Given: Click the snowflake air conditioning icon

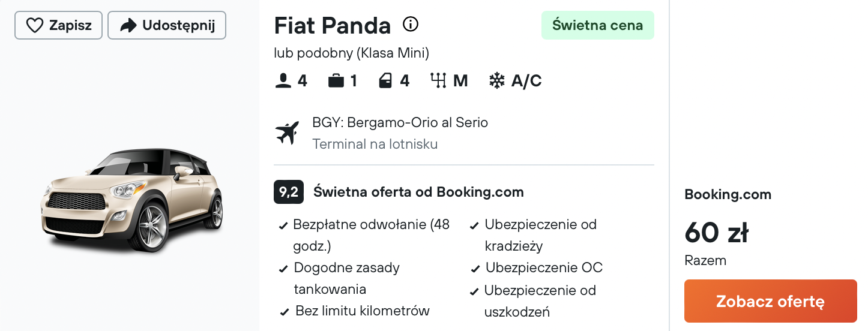Looking at the screenshot, I should [x=497, y=81].
